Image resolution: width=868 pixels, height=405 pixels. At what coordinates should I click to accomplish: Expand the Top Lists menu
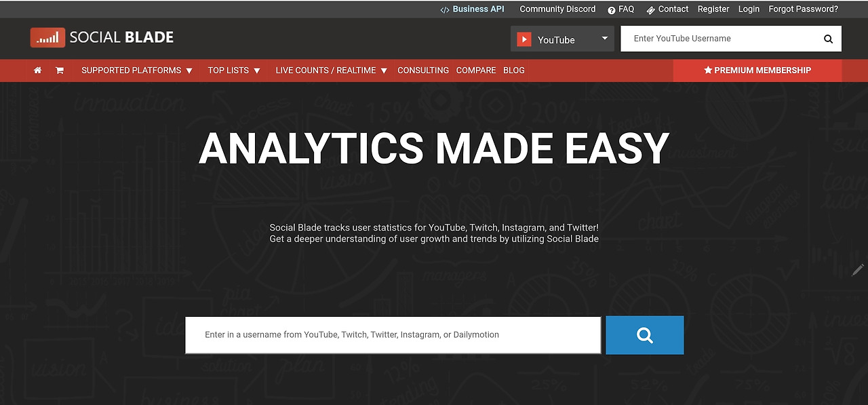point(234,71)
